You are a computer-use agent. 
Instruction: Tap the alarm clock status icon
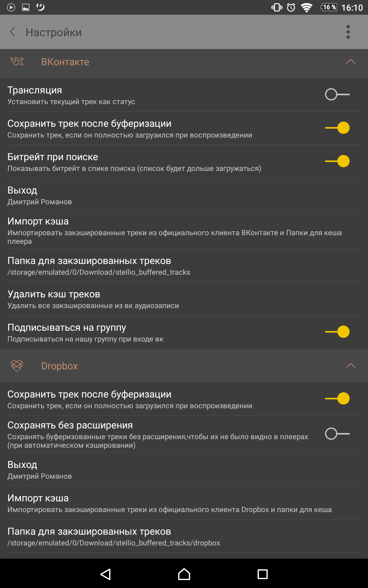(291, 7)
